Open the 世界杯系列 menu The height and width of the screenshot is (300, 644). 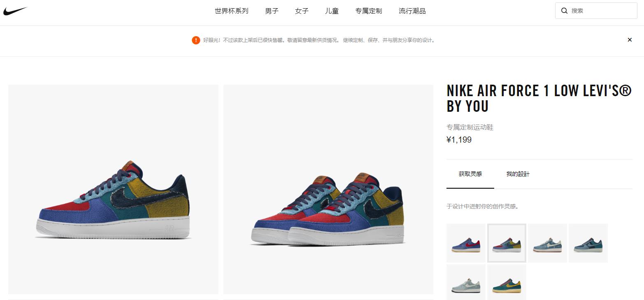coord(232,11)
